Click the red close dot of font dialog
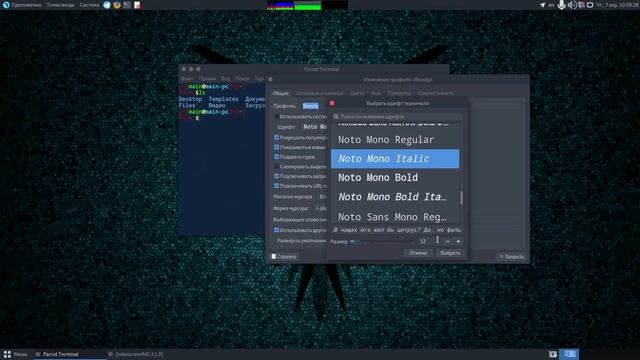Screen dimensions: 640x360 [332, 103]
